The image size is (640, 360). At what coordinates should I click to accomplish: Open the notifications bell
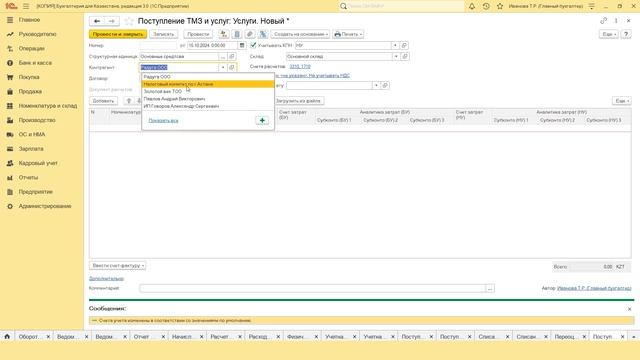coord(472,6)
